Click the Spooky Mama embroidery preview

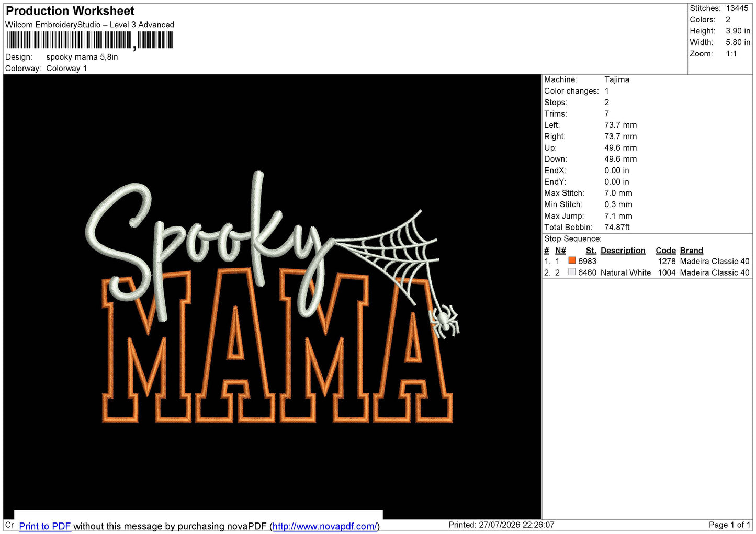click(272, 297)
